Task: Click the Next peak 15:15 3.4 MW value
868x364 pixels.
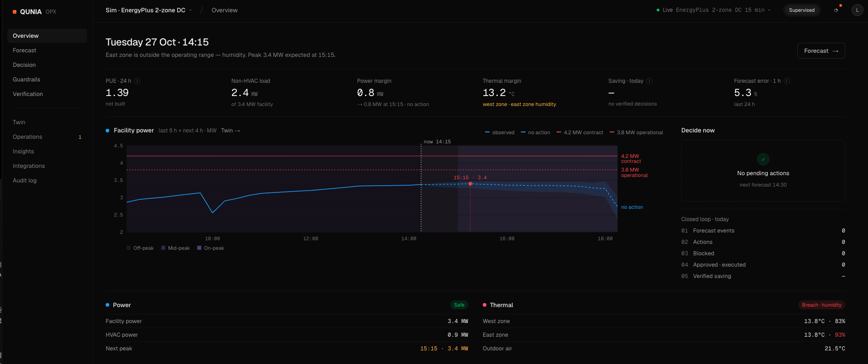Action: coord(444,349)
